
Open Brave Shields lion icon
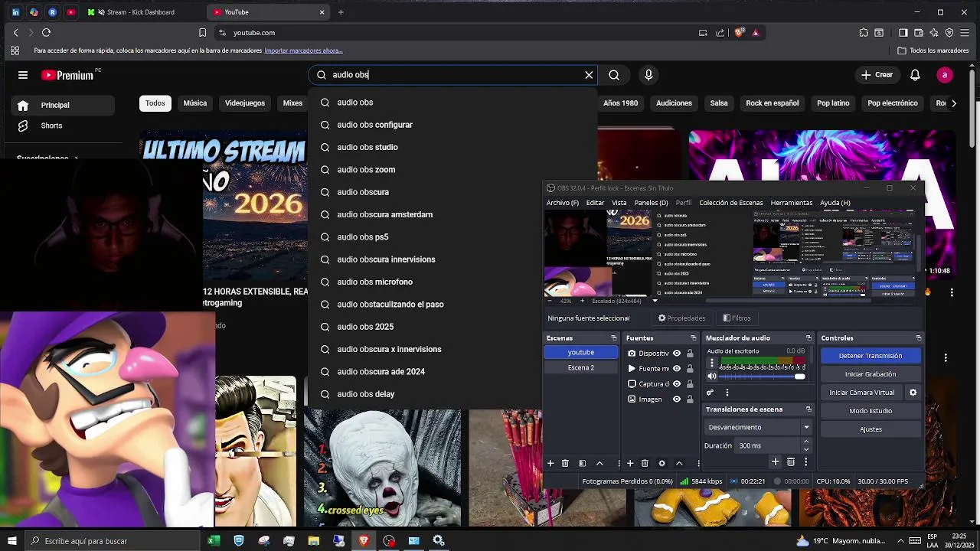739,33
